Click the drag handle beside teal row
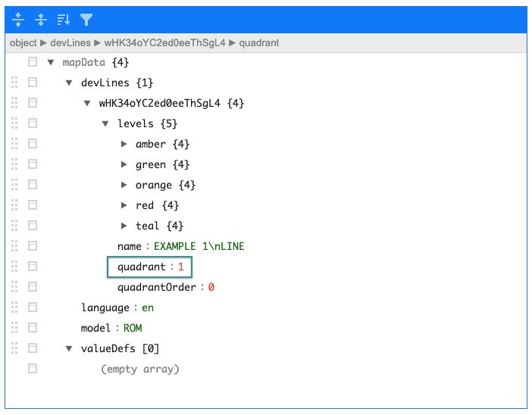532x415 pixels. (14, 226)
